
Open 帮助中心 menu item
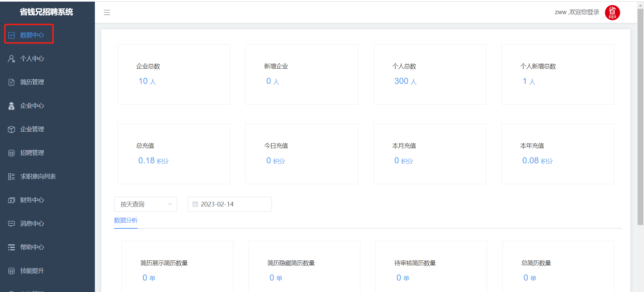point(32,247)
